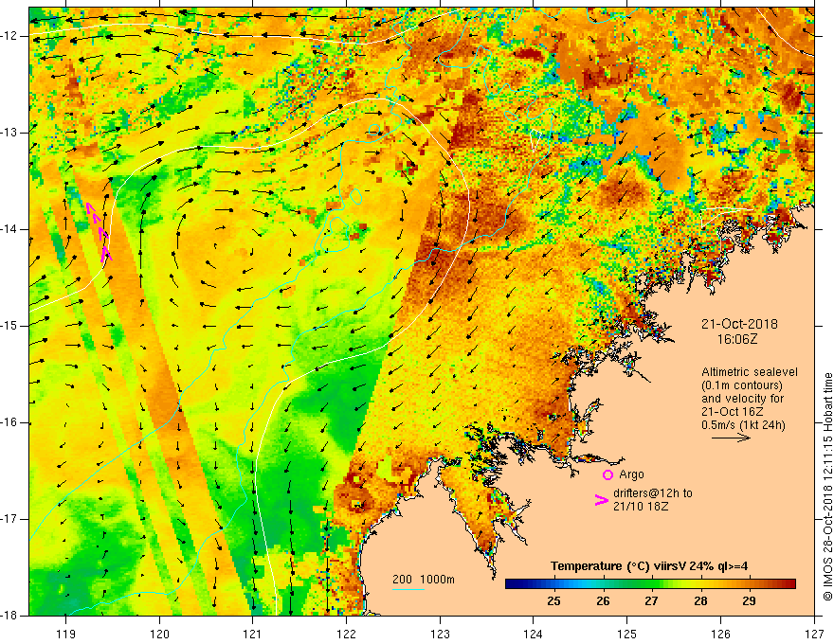Click the 'and velocity for' legend text

pyautogui.click(x=742, y=398)
